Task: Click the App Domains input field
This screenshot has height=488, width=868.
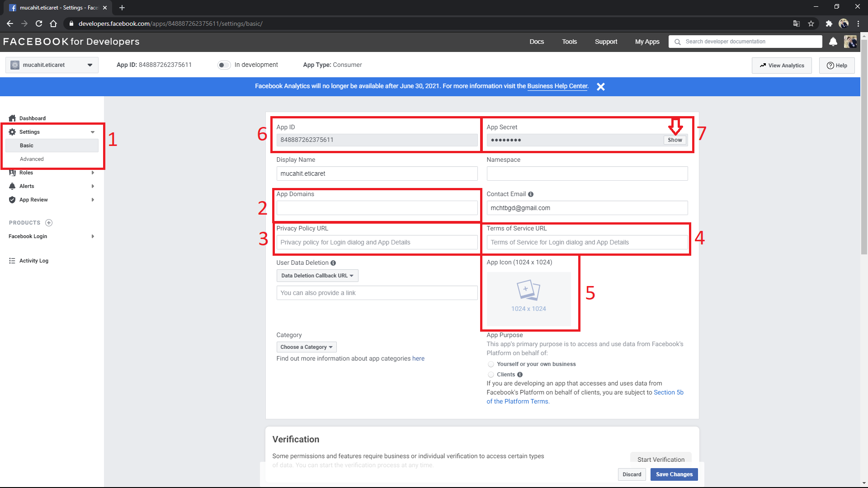Action: pyautogui.click(x=377, y=208)
